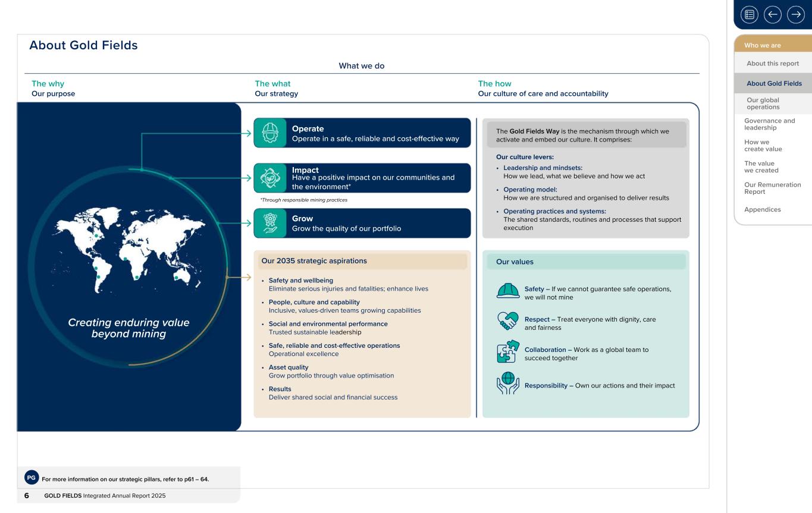
Task: Open the Appendices section
Action: [x=762, y=209]
